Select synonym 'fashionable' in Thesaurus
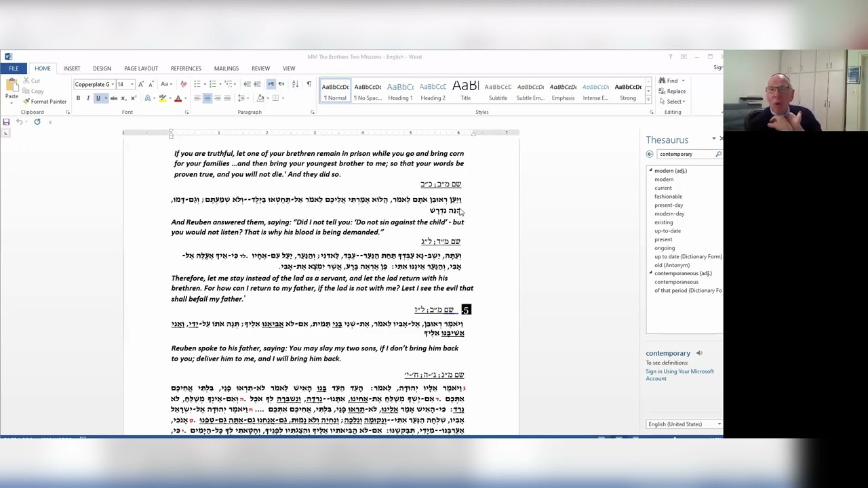The height and width of the screenshot is (488, 868). [668, 197]
